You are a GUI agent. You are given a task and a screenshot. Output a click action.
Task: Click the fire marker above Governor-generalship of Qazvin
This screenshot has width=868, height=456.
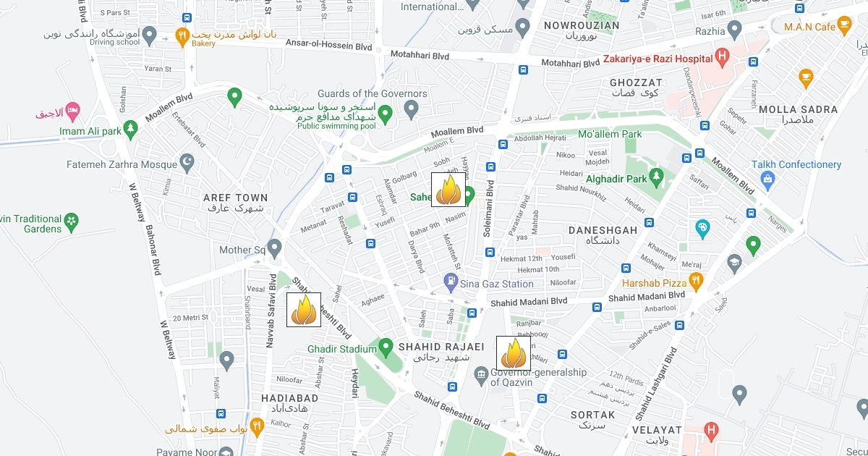click(514, 353)
